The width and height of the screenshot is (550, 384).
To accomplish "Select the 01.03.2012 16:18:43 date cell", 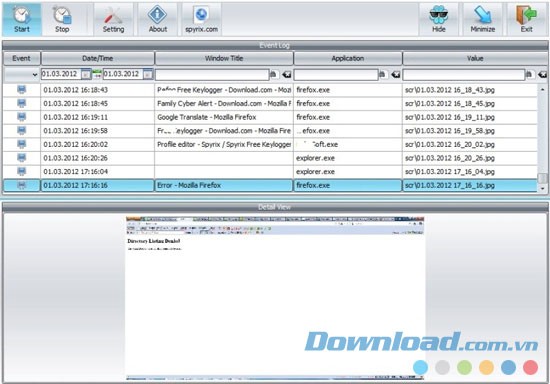I will tap(98, 90).
